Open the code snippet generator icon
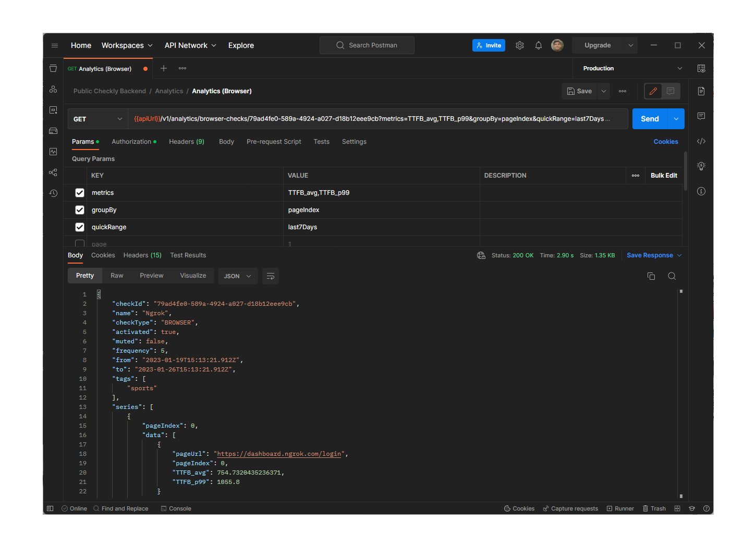 tap(701, 141)
